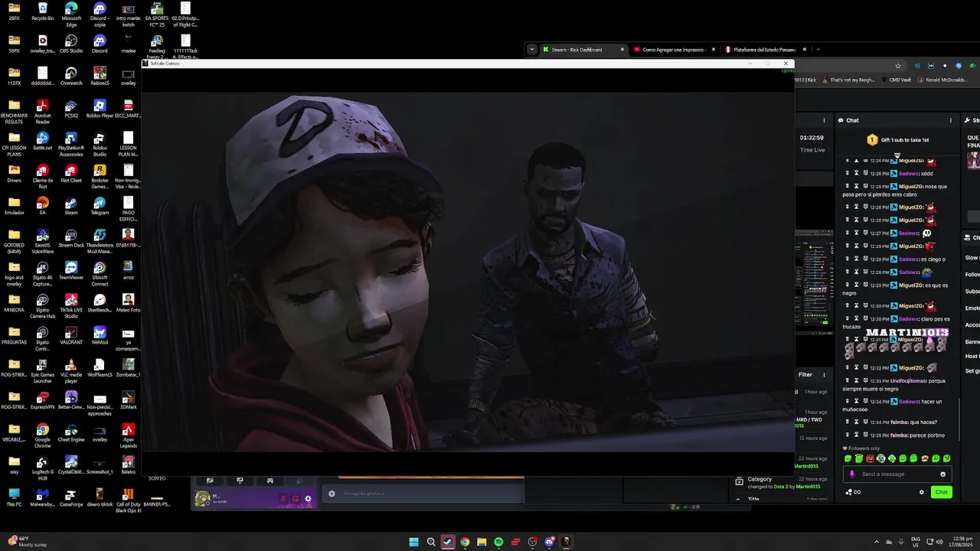Open emote picker in message field

[x=942, y=474]
